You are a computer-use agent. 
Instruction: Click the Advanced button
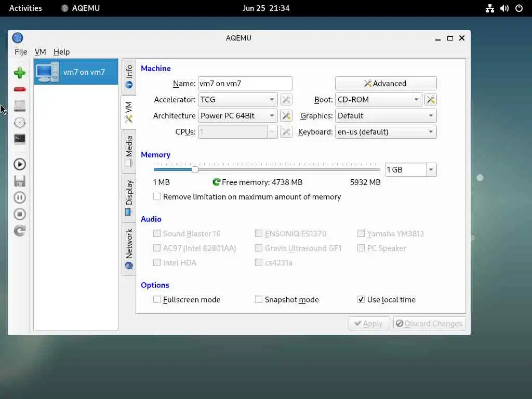point(386,84)
